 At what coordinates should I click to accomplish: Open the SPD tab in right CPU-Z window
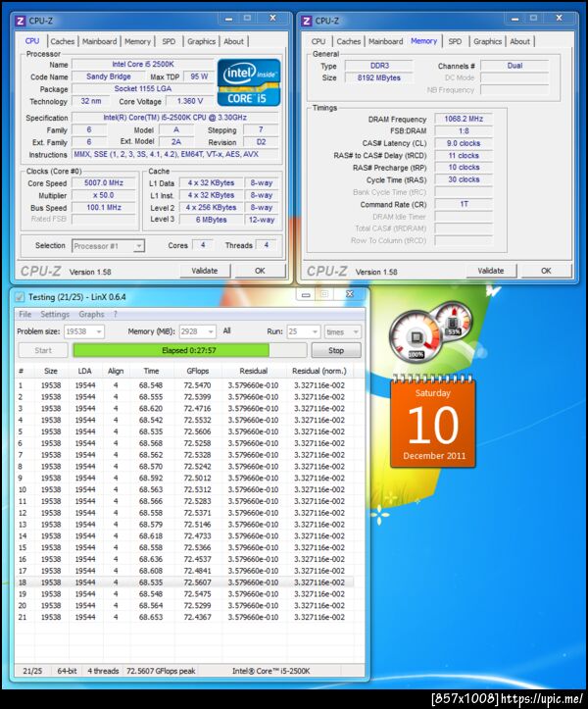point(455,41)
